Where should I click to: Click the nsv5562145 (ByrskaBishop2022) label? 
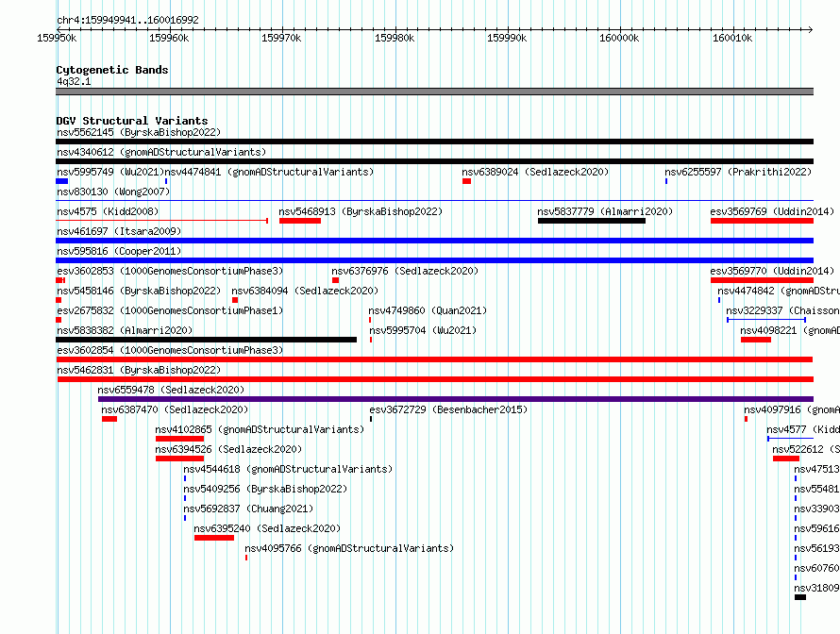139,132
